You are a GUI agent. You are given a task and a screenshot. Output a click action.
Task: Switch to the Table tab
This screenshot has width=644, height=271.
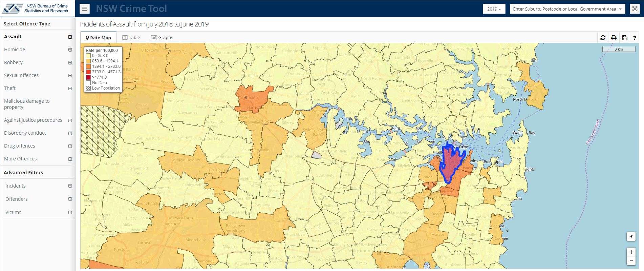(x=131, y=38)
